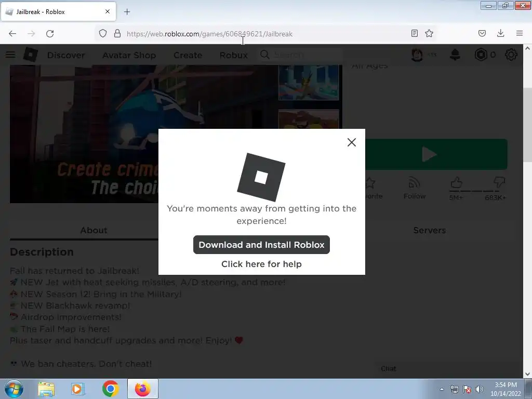The height and width of the screenshot is (399, 532).
Task: Switch to the About tab
Action: (x=94, y=230)
